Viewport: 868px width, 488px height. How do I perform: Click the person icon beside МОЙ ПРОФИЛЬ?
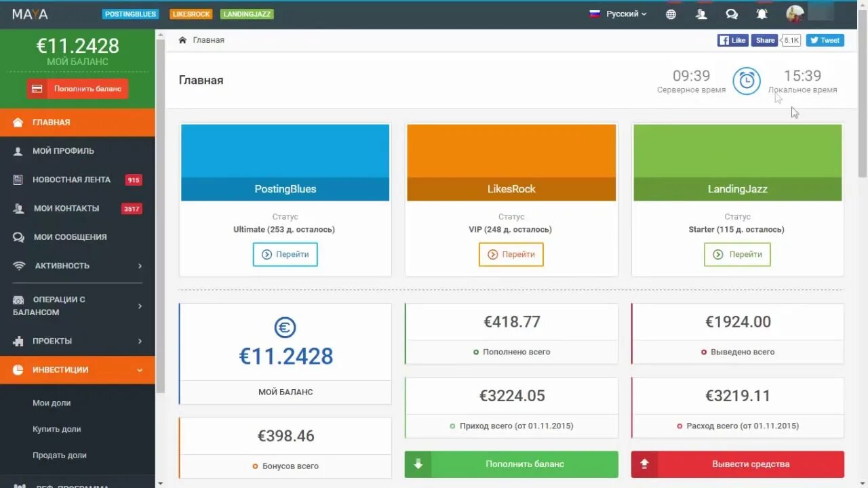[x=18, y=151]
